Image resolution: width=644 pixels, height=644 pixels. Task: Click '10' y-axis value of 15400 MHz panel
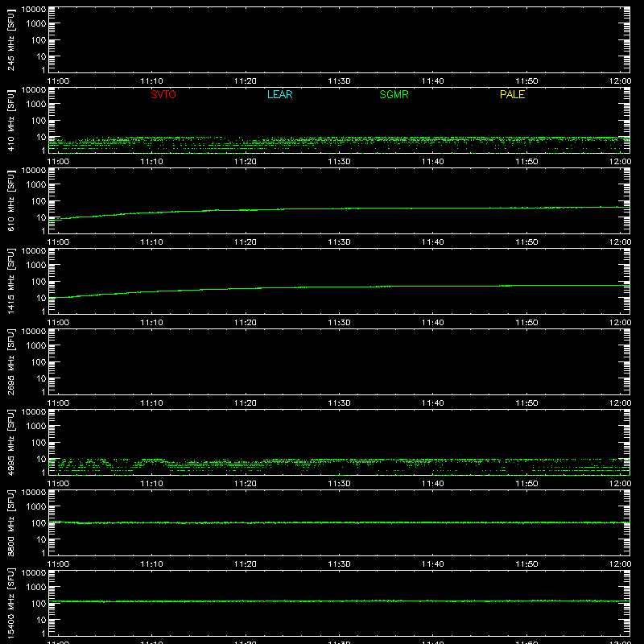click(41, 620)
